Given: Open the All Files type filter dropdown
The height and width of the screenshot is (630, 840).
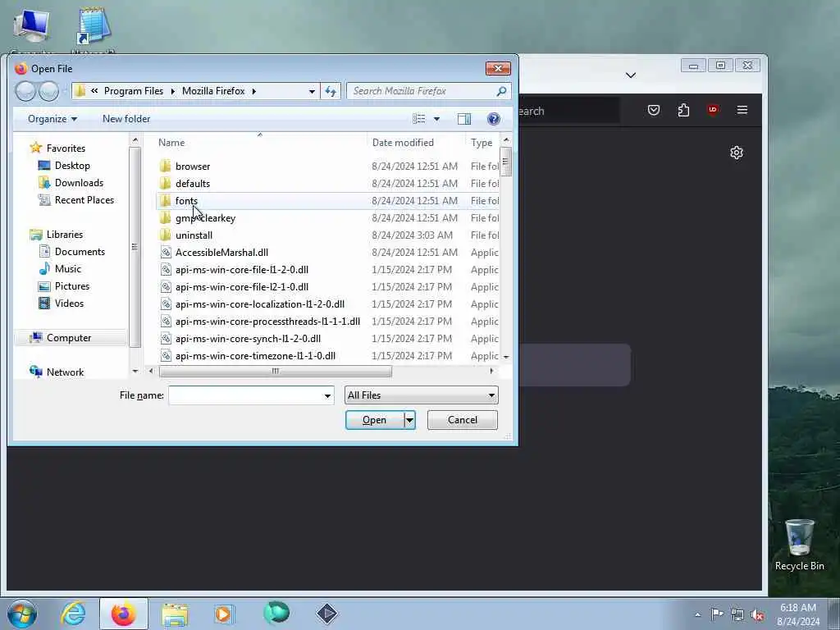Looking at the screenshot, I should click(421, 395).
